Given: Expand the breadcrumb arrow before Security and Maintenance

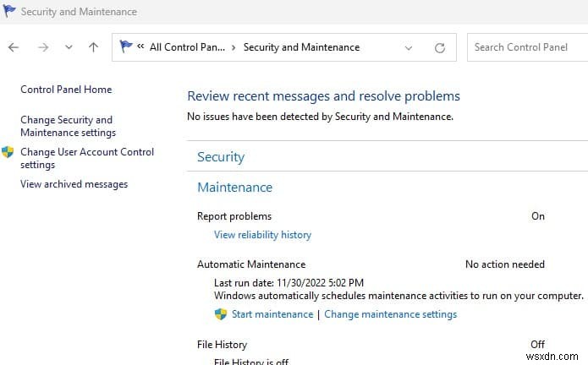Looking at the screenshot, I should 234,47.
